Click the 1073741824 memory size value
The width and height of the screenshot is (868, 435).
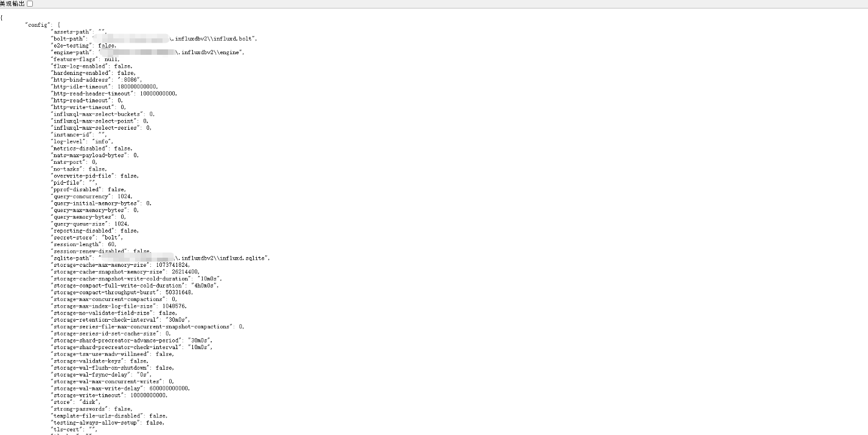coord(172,264)
